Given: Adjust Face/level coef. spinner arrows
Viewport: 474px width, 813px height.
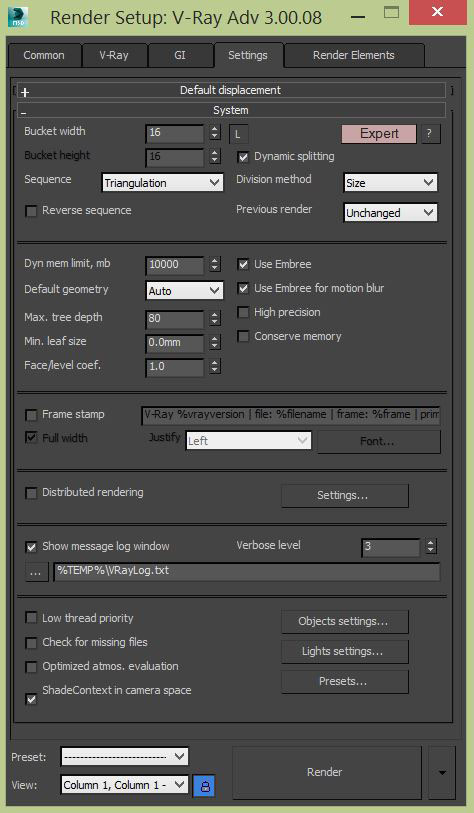Looking at the screenshot, I should (215, 367).
